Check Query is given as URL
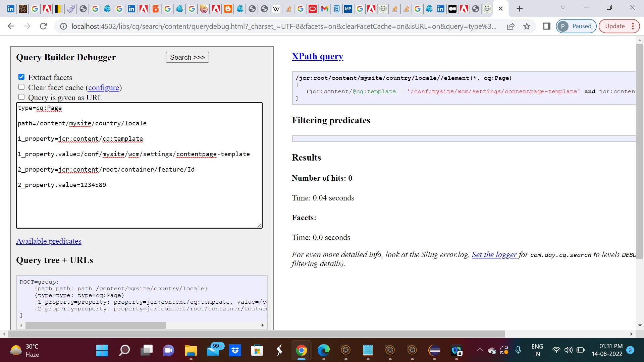Screen dimensions: 644x362 pyautogui.click(x=21, y=97)
